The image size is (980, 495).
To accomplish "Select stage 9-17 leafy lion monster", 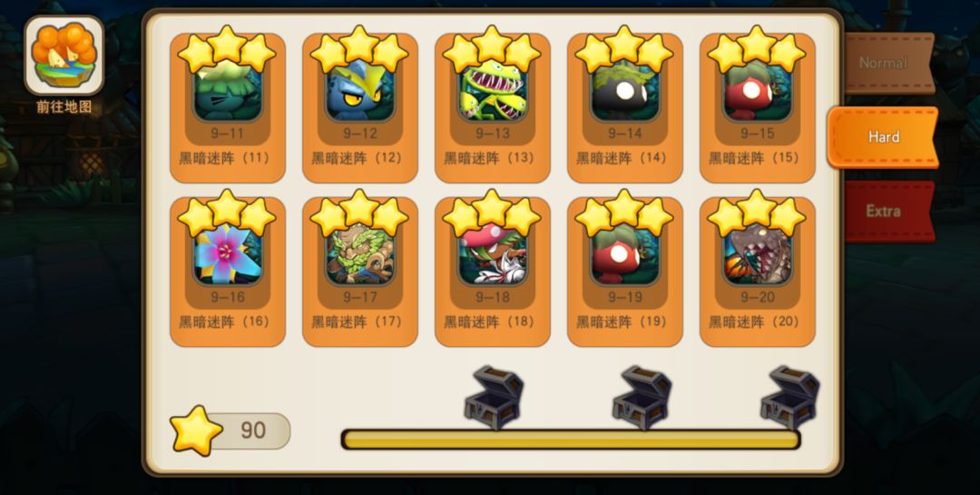I will pyautogui.click(x=360, y=254).
